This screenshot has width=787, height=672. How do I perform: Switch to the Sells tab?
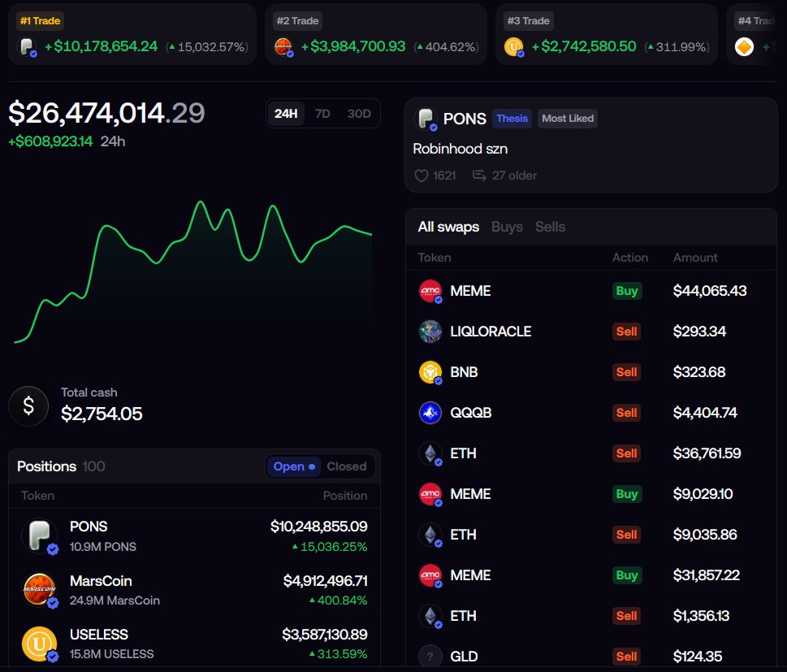550,227
